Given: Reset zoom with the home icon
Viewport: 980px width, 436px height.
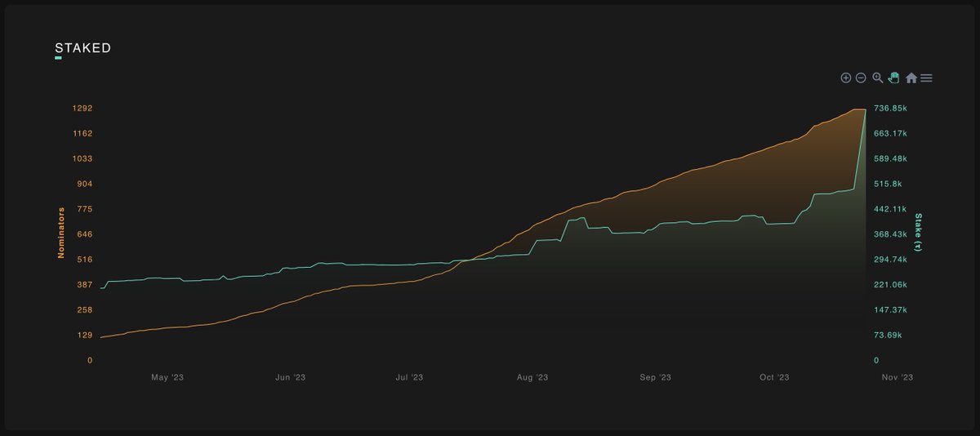Looking at the screenshot, I should click(911, 78).
